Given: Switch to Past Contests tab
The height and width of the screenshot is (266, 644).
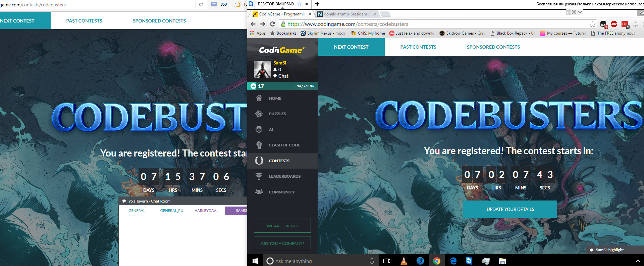Looking at the screenshot, I should click(418, 47).
